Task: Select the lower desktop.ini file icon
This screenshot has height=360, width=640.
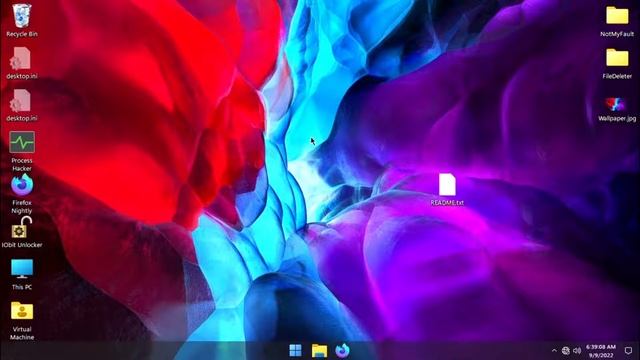Action: point(22,105)
